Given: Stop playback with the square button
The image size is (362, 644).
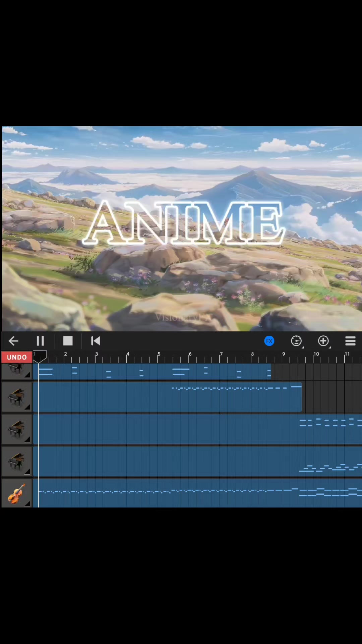Looking at the screenshot, I should (68, 341).
